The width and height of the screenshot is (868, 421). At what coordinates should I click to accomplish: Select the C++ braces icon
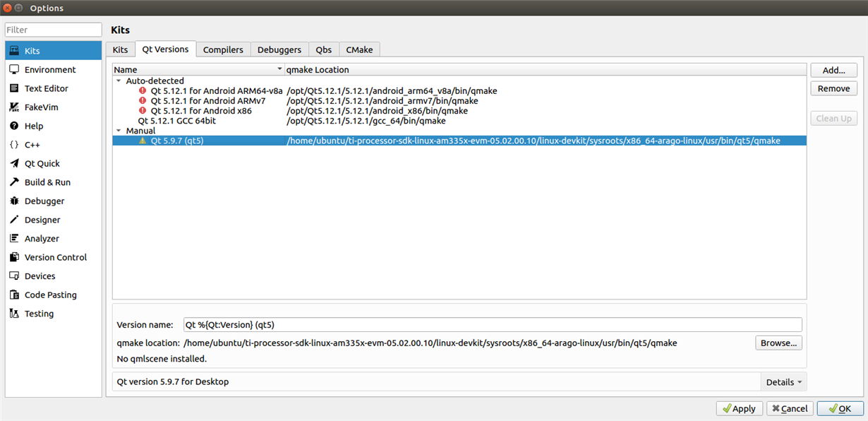[x=14, y=145]
